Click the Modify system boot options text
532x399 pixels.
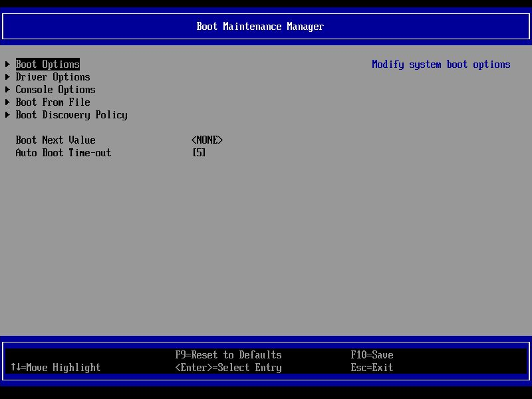tap(441, 64)
